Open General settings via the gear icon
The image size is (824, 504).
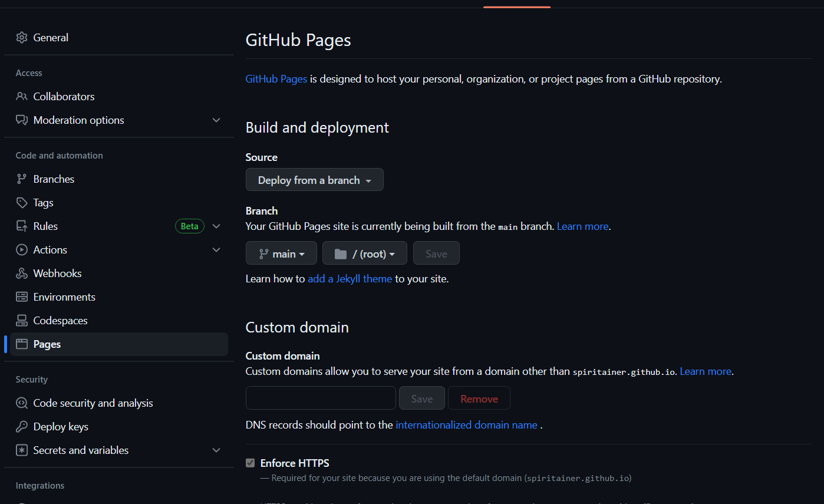tap(22, 38)
